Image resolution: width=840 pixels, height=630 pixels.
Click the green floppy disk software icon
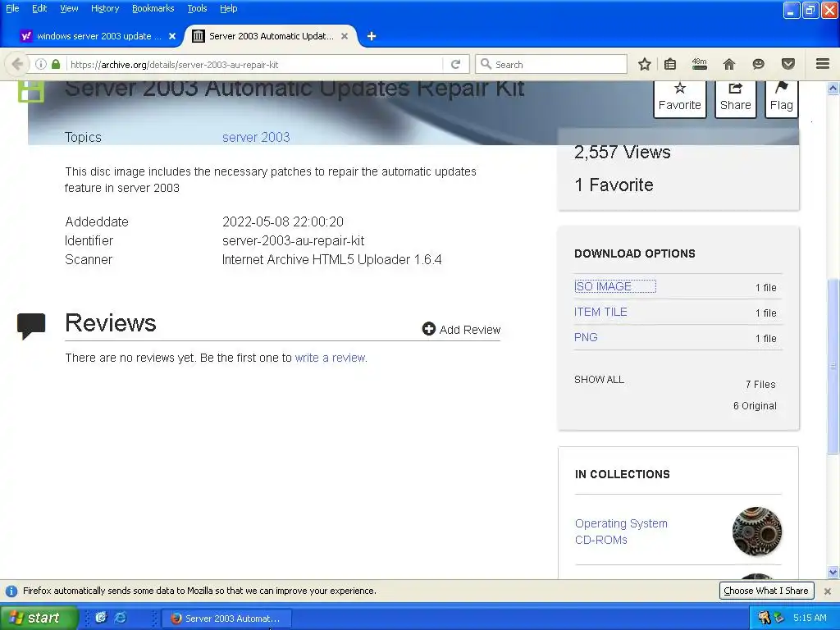point(31,91)
